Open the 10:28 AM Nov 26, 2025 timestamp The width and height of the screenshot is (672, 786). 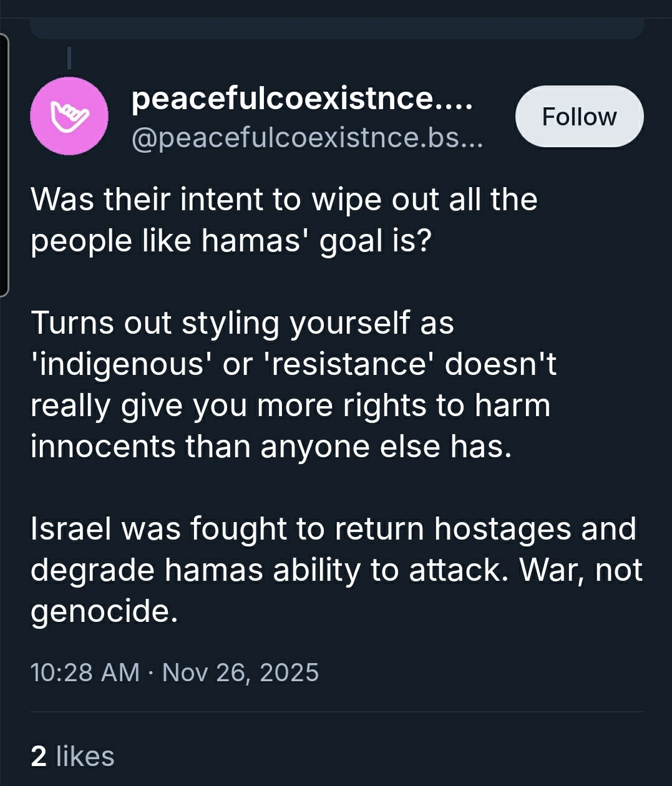point(175,672)
